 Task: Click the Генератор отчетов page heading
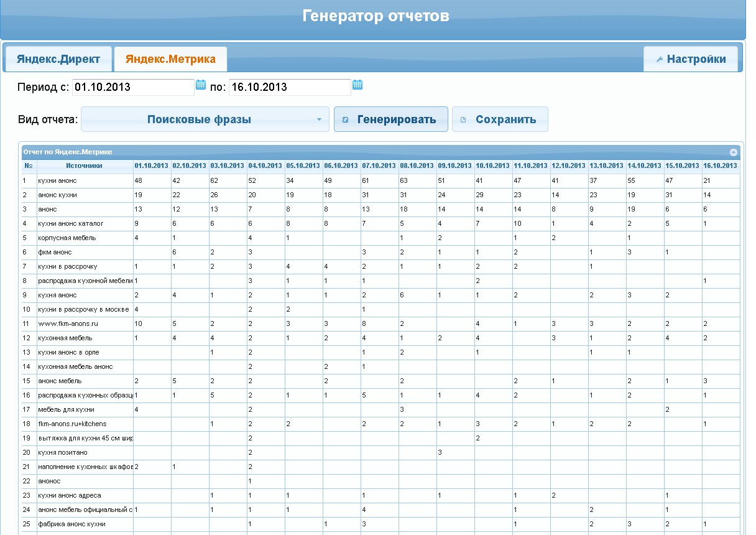pyautogui.click(x=376, y=16)
